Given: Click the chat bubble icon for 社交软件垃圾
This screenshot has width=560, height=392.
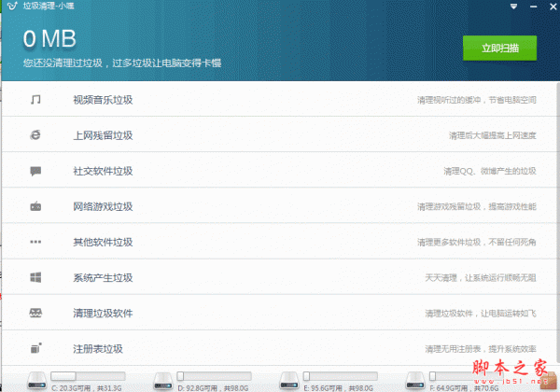Looking at the screenshot, I should click(x=35, y=171).
